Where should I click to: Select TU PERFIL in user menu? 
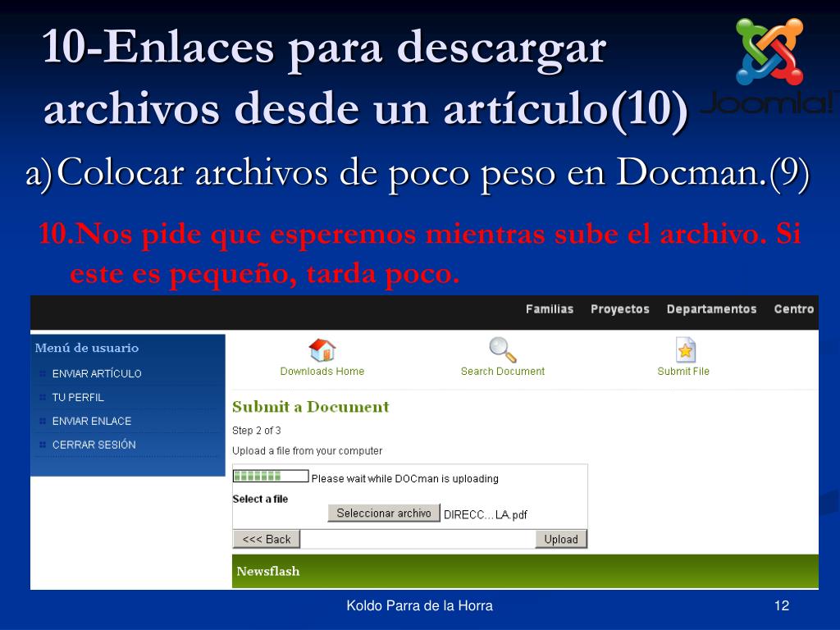click(78, 398)
